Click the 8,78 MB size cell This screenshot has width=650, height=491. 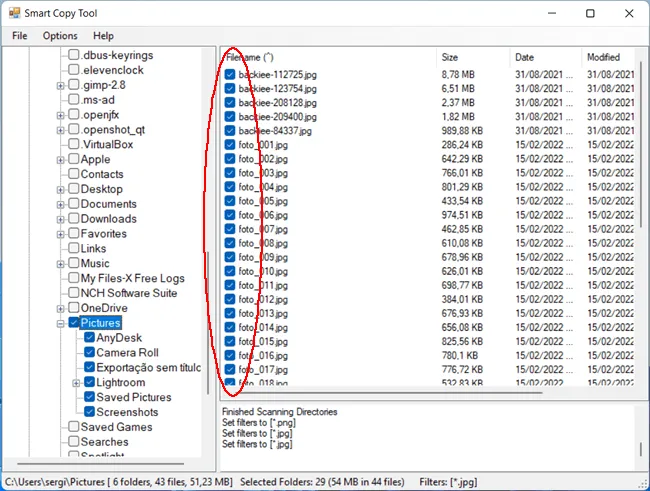click(458, 75)
